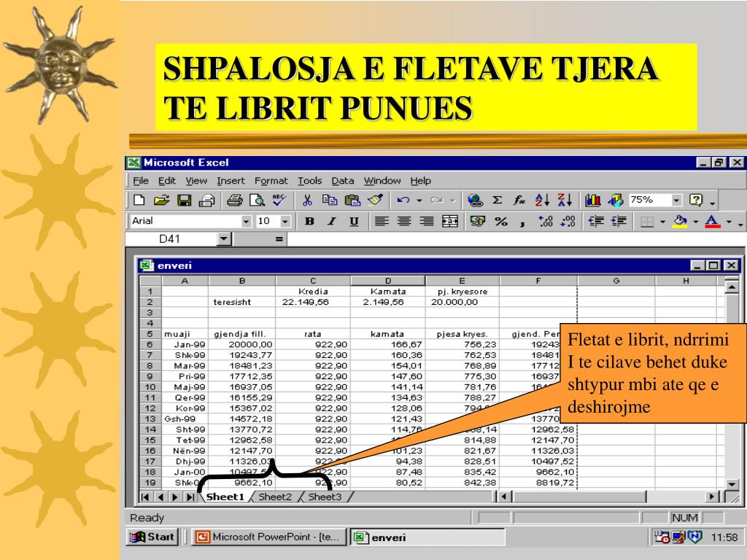The image size is (747, 560).
Task: Decrease decimal places
Action: click(568, 221)
